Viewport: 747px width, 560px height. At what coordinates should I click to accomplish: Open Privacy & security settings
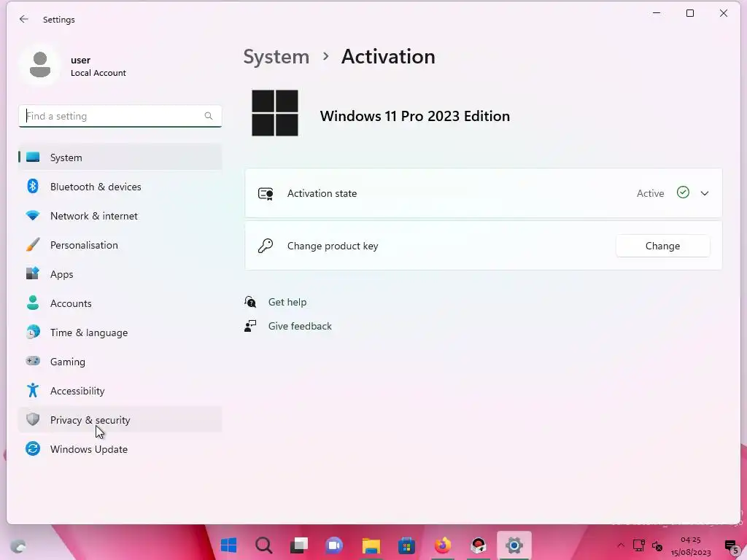tap(120, 420)
